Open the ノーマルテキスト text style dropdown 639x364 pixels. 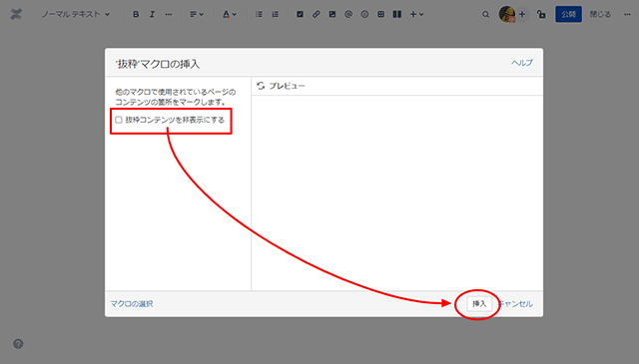(76, 14)
